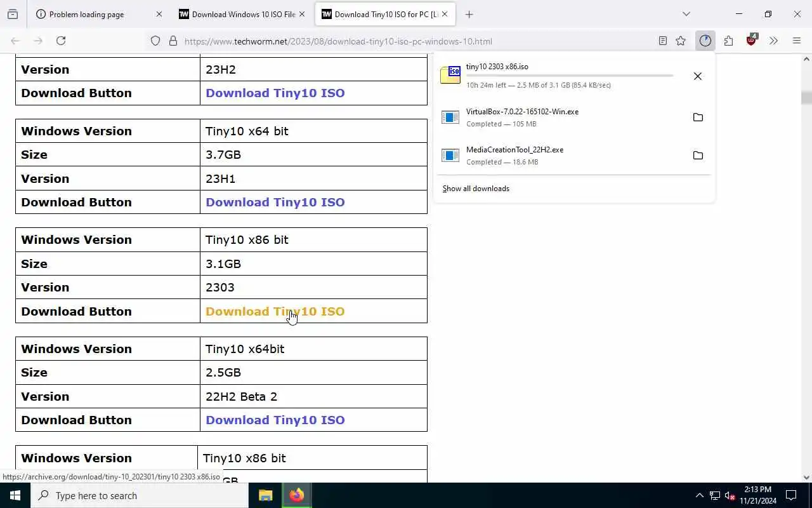Open the taskbar clock and date
The height and width of the screenshot is (508, 812).
[x=758, y=495]
